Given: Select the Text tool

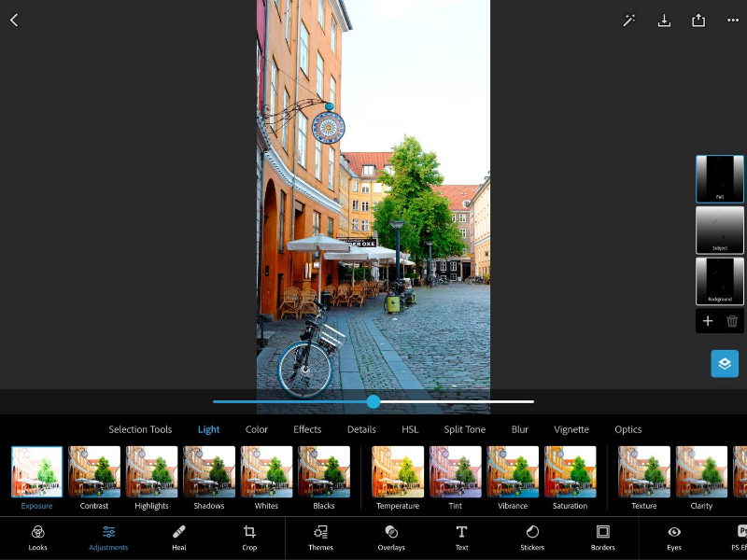Looking at the screenshot, I should point(461,538).
